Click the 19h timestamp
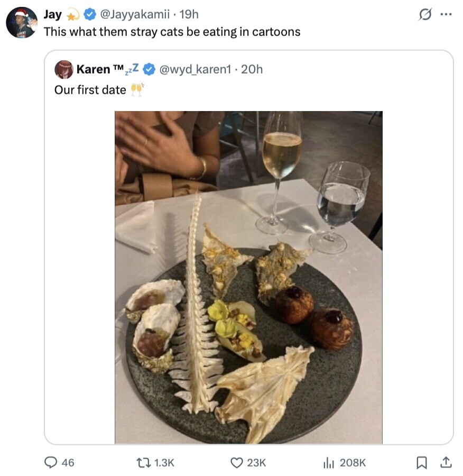This screenshot has width=463, height=476. [x=188, y=14]
